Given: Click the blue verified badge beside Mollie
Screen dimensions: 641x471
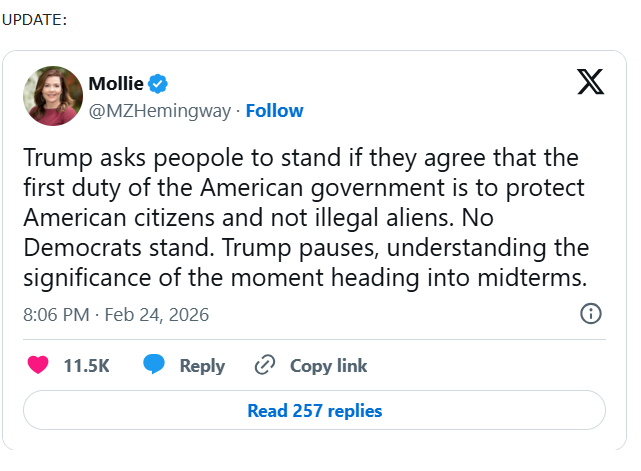Looking at the screenshot, I should (x=158, y=83).
